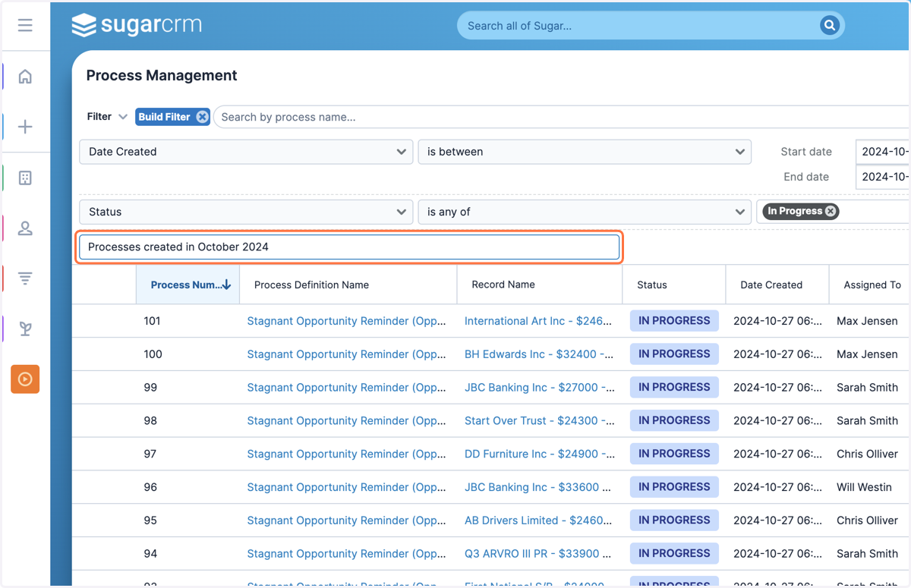The image size is (911, 588).
Task: Open JBC Banking Inc $33600 record
Action: tap(538, 488)
